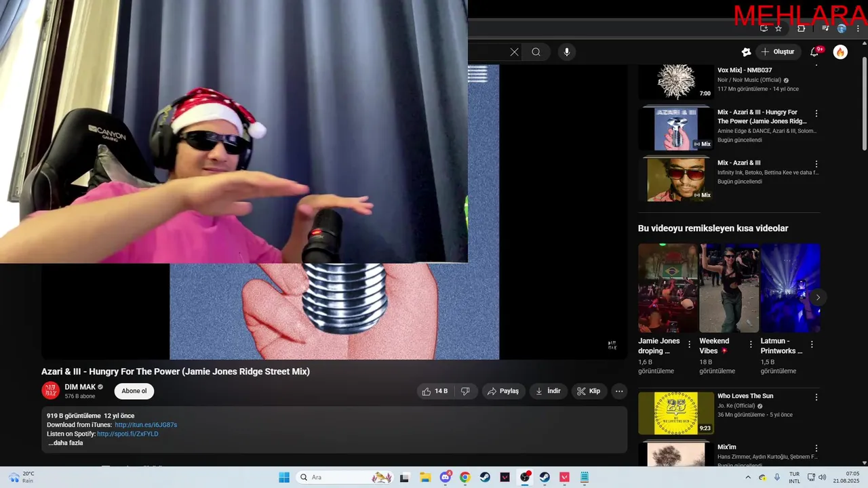Viewport: 868px width, 488px height.
Task: Open options for Mix - Azari & III
Action: coord(816,164)
